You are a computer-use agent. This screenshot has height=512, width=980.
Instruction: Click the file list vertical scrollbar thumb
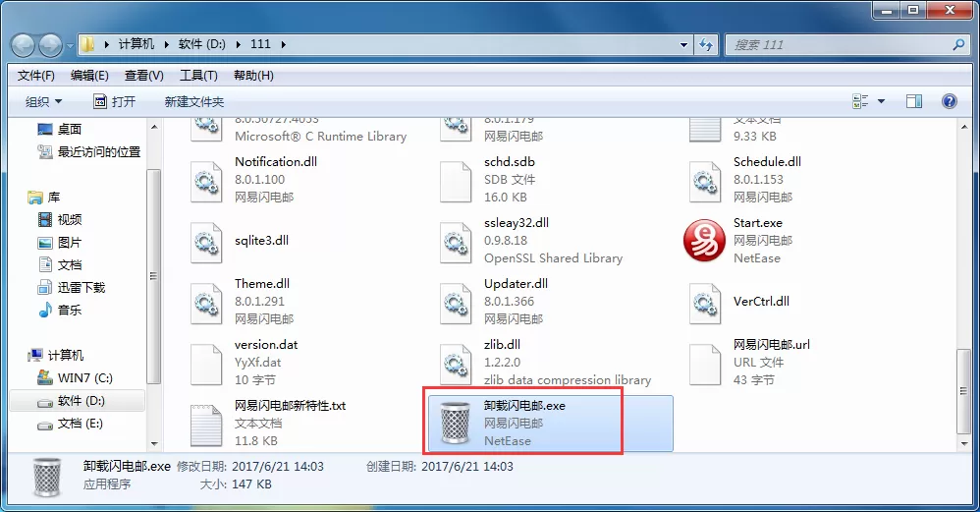tap(963, 391)
